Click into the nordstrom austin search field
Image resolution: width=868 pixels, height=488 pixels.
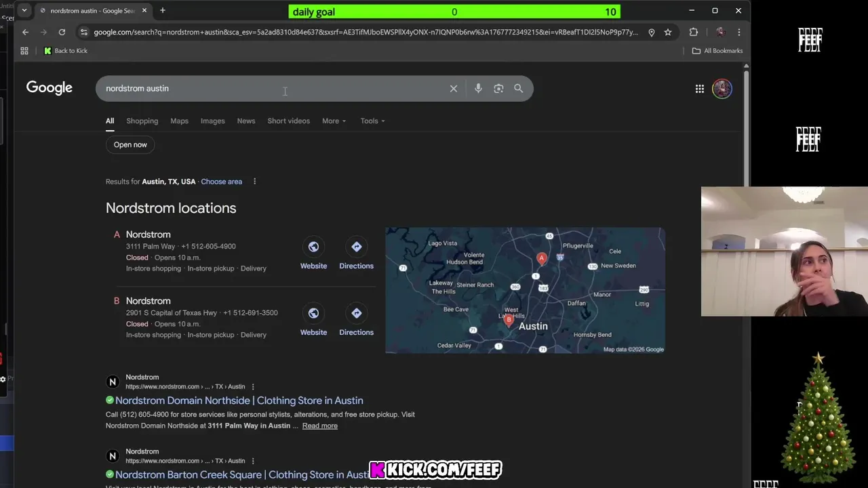pos(271,89)
